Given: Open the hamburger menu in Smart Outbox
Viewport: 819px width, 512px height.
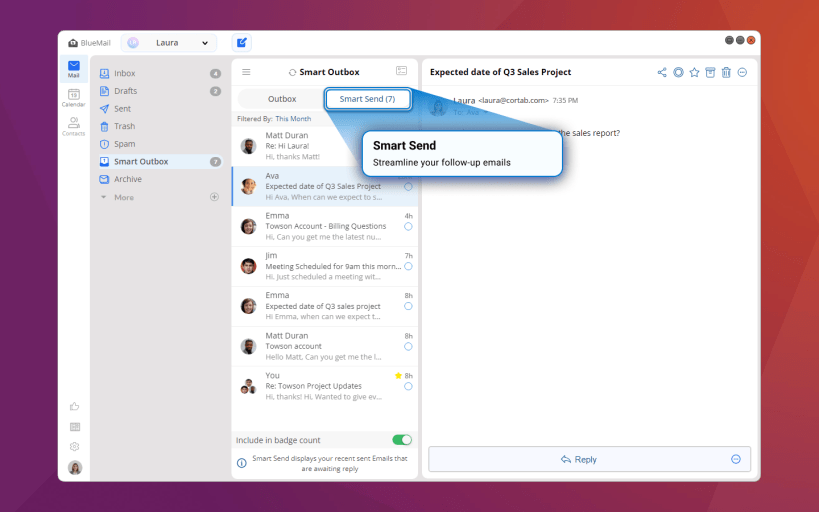Looking at the screenshot, I should point(246,72).
